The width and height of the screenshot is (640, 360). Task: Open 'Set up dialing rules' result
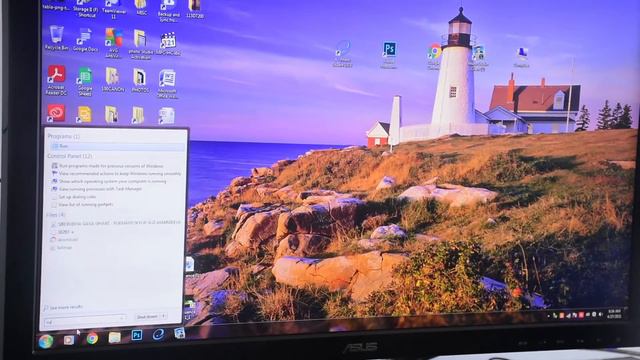point(73,197)
